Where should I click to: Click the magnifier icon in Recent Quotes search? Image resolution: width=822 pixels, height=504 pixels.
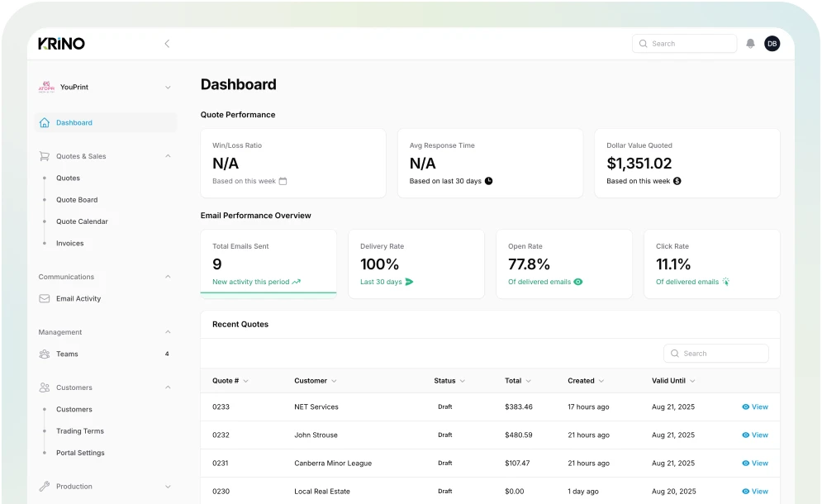coord(675,354)
